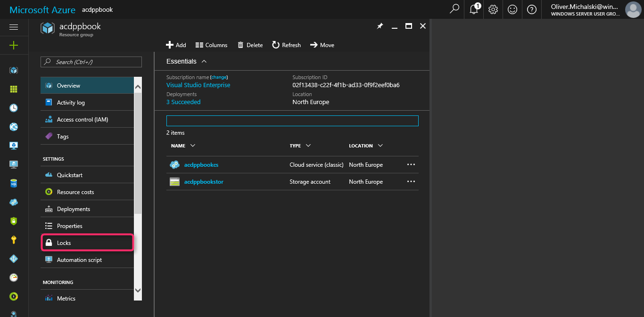Click Move in the blade toolbar
The width and height of the screenshot is (644, 317).
point(322,45)
